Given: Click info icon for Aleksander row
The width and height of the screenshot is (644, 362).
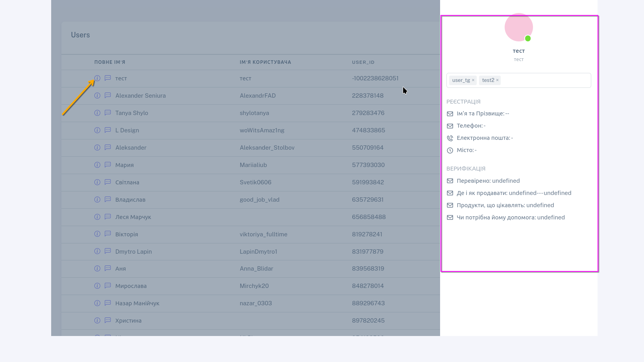Looking at the screenshot, I should click(x=97, y=148).
